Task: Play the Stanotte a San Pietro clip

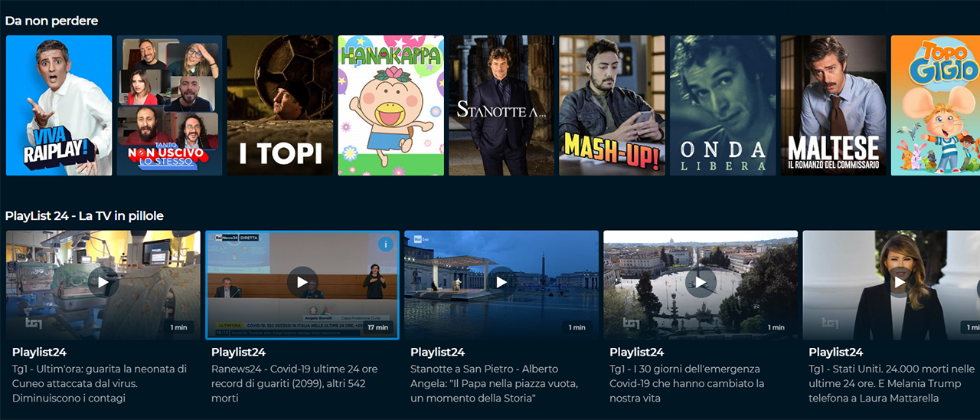Action: pyautogui.click(x=501, y=282)
